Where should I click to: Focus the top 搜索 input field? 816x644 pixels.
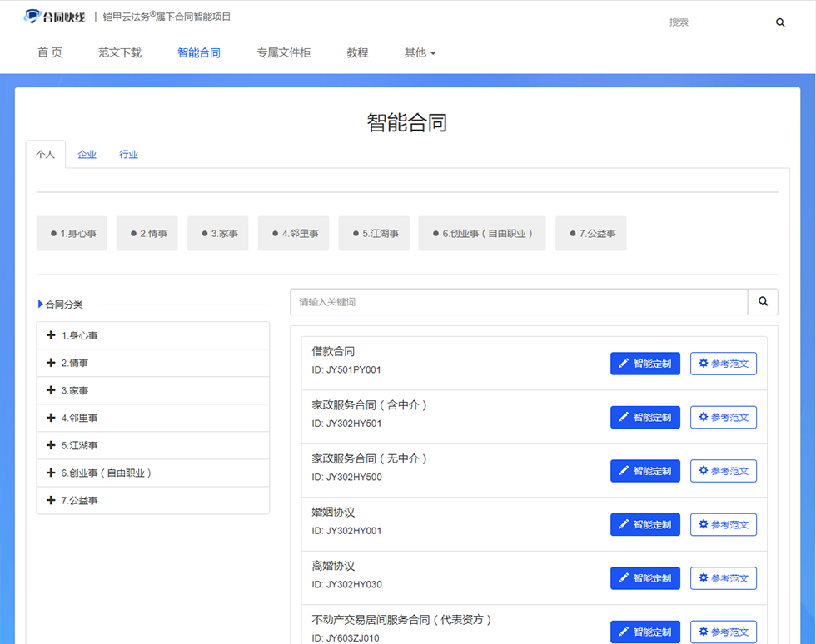click(715, 22)
